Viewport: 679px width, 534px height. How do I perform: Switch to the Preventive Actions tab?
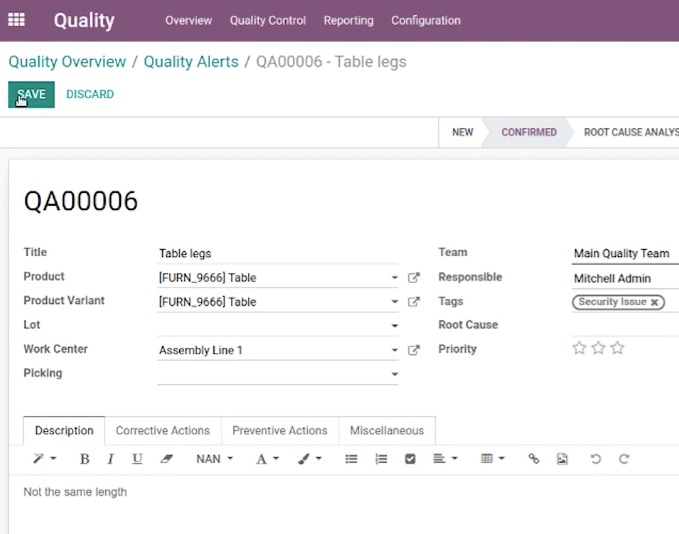click(280, 430)
